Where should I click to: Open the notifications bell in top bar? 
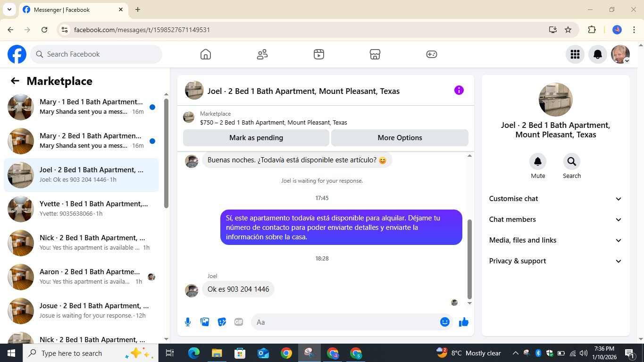(x=598, y=54)
